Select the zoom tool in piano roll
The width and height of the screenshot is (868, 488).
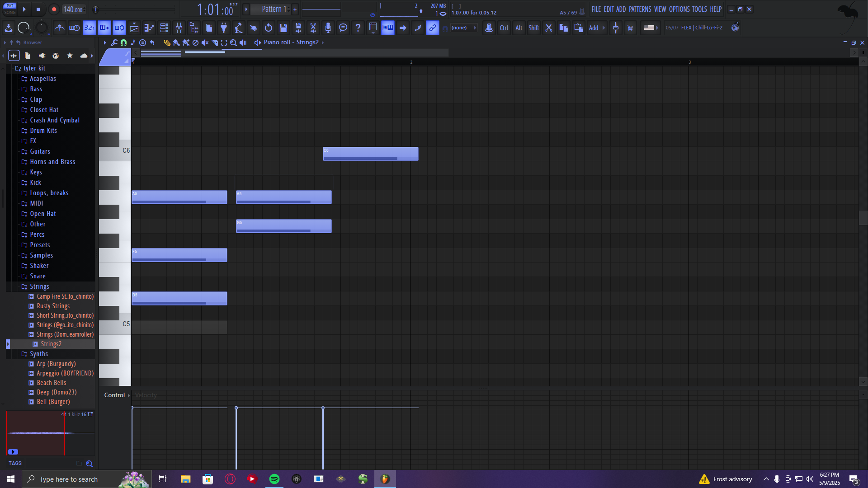233,42
